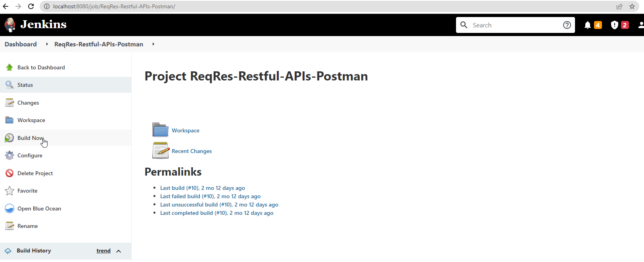The height and width of the screenshot is (262, 644).
Task: Bookmark this page with the star icon
Action: [632, 6]
